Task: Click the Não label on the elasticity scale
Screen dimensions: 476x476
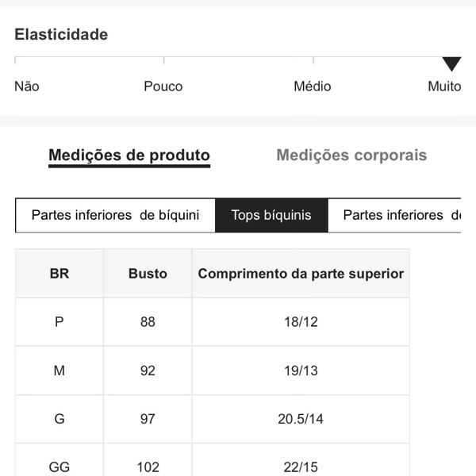Action: point(27,86)
